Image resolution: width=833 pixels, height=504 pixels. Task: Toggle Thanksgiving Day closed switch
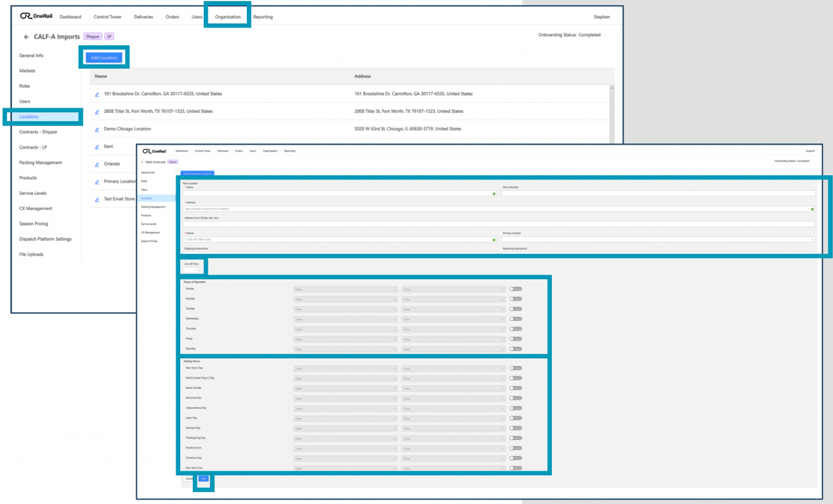pyautogui.click(x=515, y=438)
